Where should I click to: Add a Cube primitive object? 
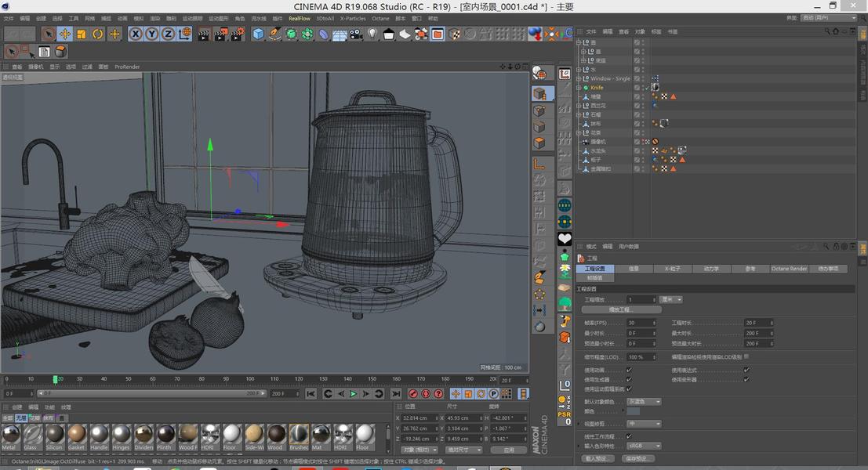point(258,34)
